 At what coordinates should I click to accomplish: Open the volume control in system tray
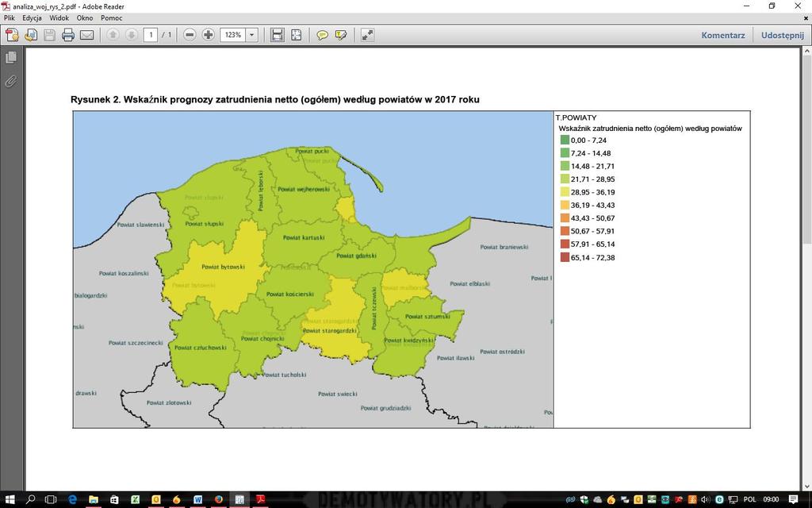(707, 500)
